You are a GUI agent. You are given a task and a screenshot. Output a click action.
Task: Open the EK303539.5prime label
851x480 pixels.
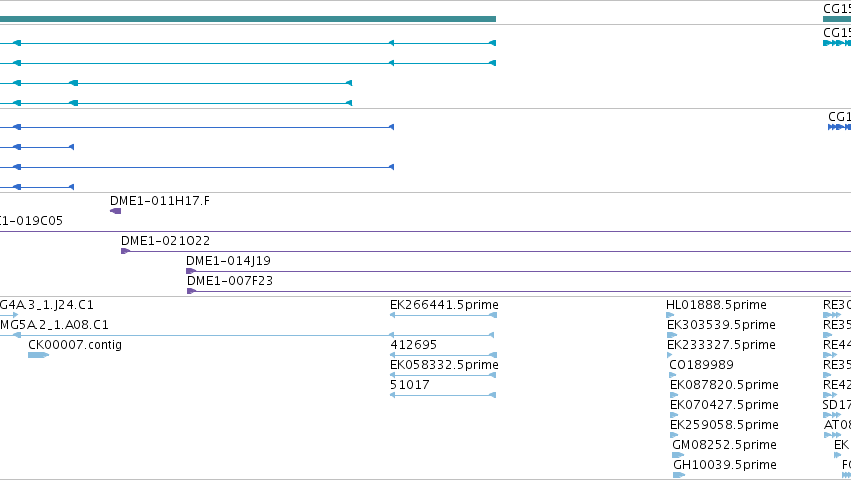[x=721, y=325]
